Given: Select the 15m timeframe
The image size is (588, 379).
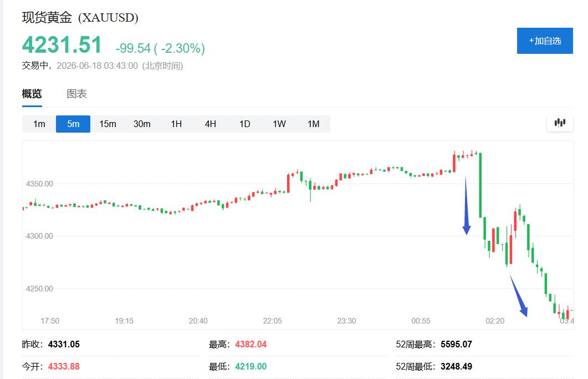Looking at the screenshot, I should click(x=108, y=124).
